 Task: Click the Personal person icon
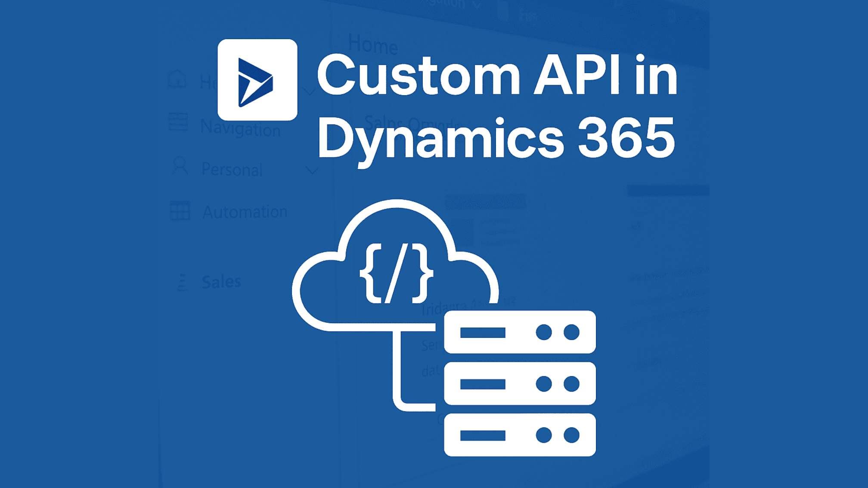(x=180, y=166)
